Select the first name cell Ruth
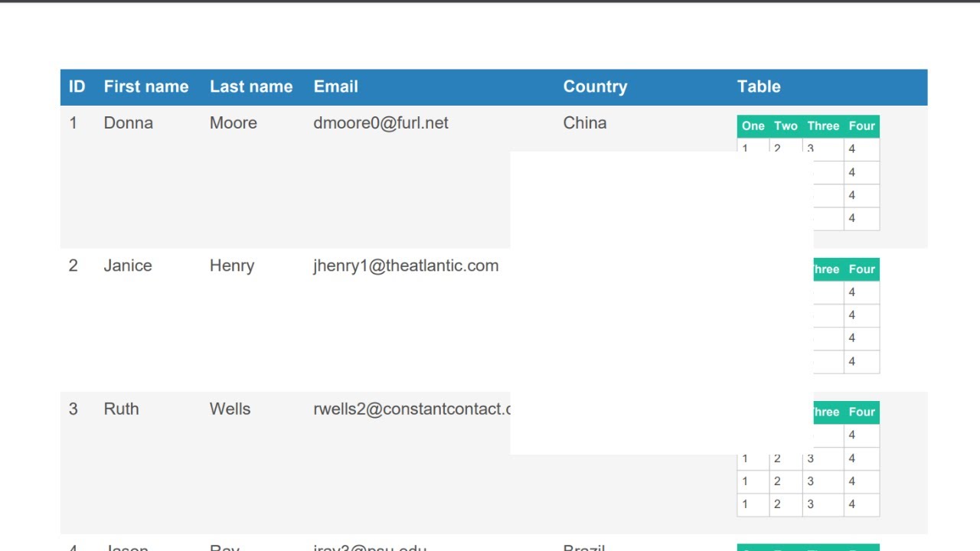Viewport: 980px width, 551px height. click(x=121, y=409)
